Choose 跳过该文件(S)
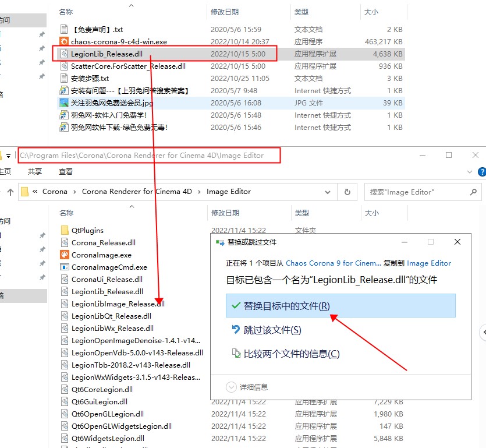Image resolution: width=486 pixels, height=448 pixels. pos(272,330)
